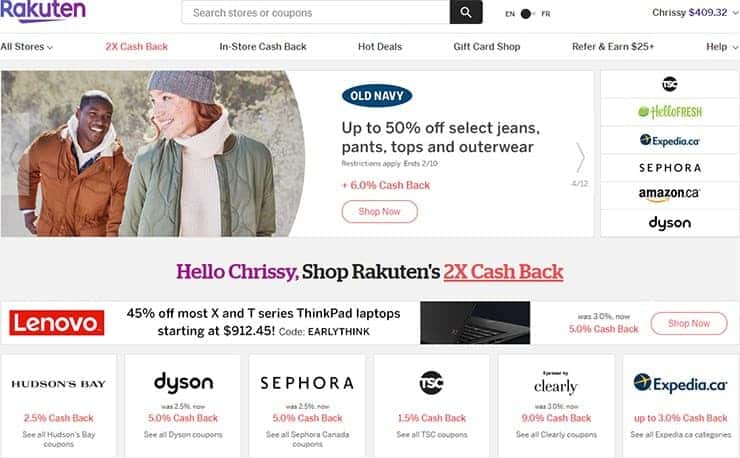Image resolution: width=740 pixels, height=458 pixels.
Task: Focus the Search stores or coupons field
Action: pos(315,12)
